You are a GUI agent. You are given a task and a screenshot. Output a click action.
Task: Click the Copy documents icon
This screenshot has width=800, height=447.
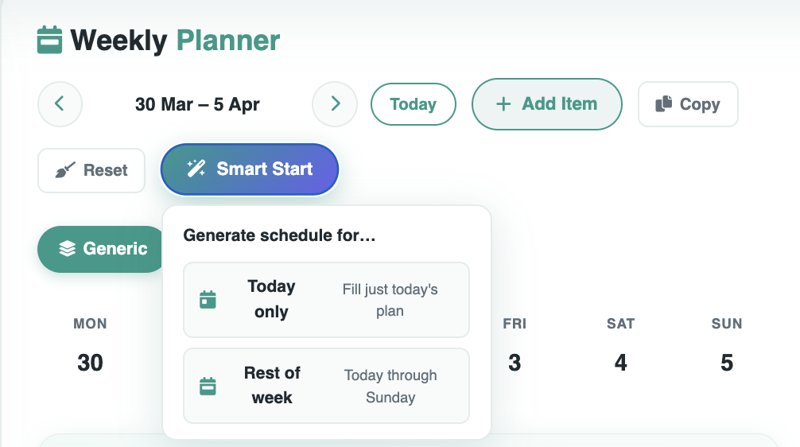point(663,104)
